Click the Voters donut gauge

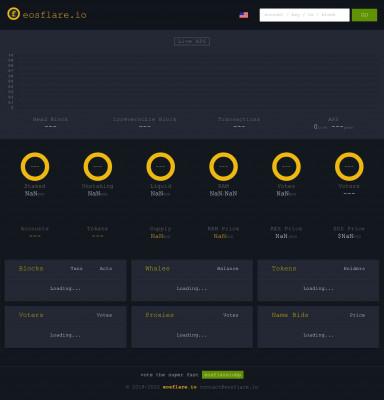coord(349,166)
